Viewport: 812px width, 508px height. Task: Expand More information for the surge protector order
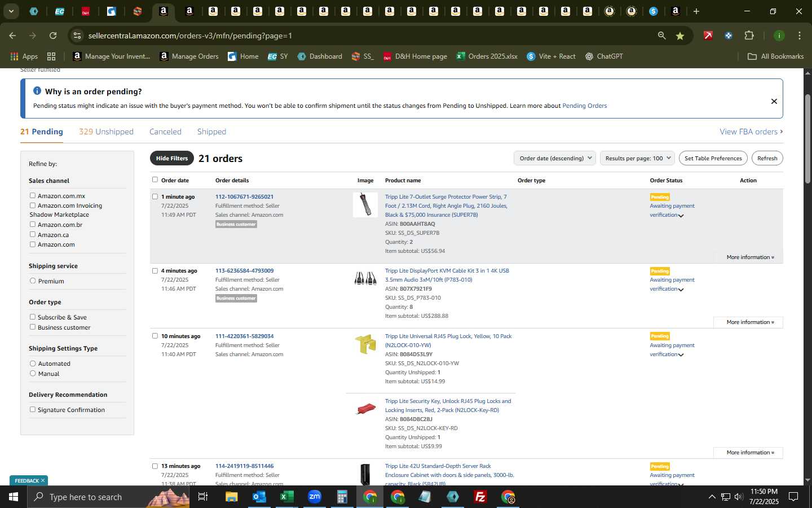click(750, 257)
